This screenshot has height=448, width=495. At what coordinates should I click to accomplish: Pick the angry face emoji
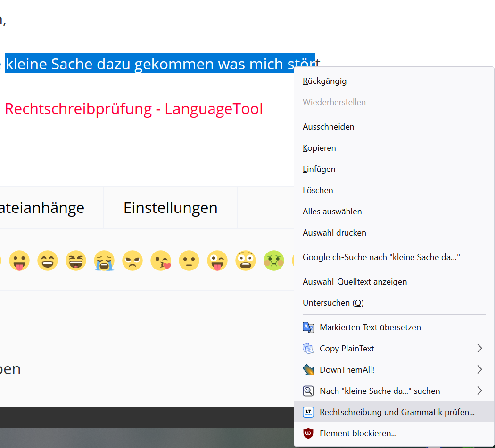pyautogui.click(x=132, y=261)
